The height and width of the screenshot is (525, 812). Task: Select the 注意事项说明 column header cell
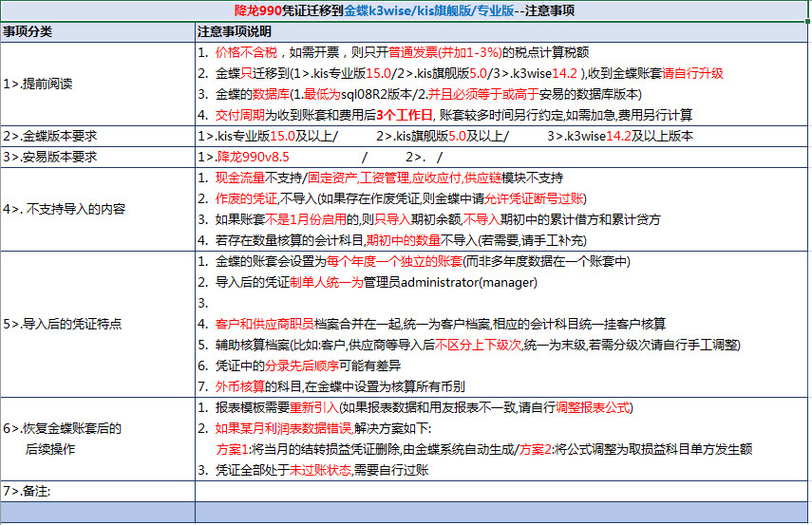[502, 31]
